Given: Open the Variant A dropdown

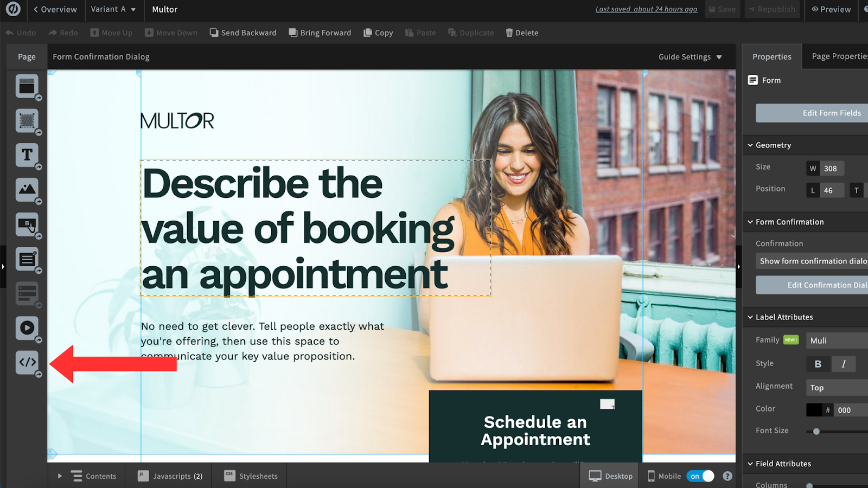Looking at the screenshot, I should 113,9.
